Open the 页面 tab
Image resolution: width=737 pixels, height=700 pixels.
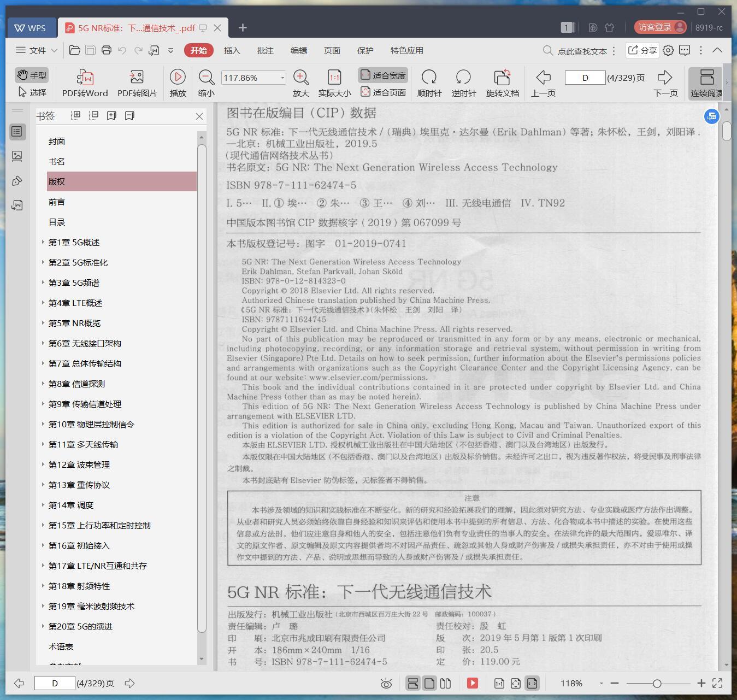click(332, 50)
